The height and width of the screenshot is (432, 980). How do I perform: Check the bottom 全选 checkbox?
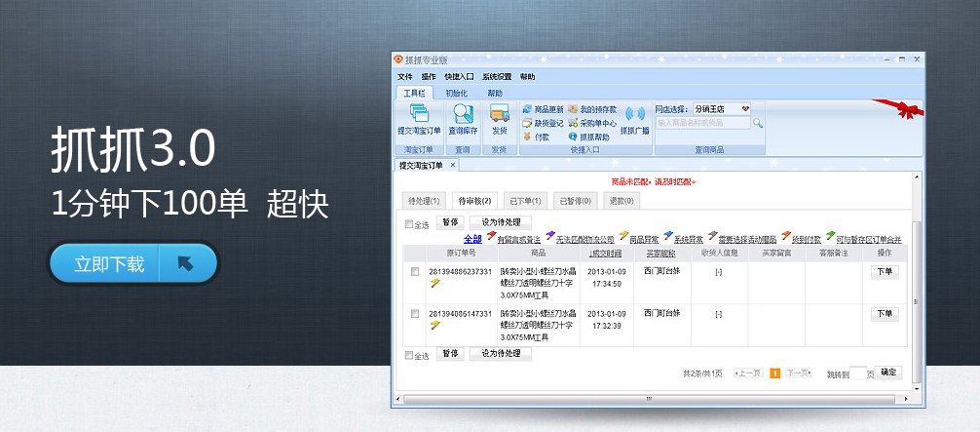pos(409,356)
